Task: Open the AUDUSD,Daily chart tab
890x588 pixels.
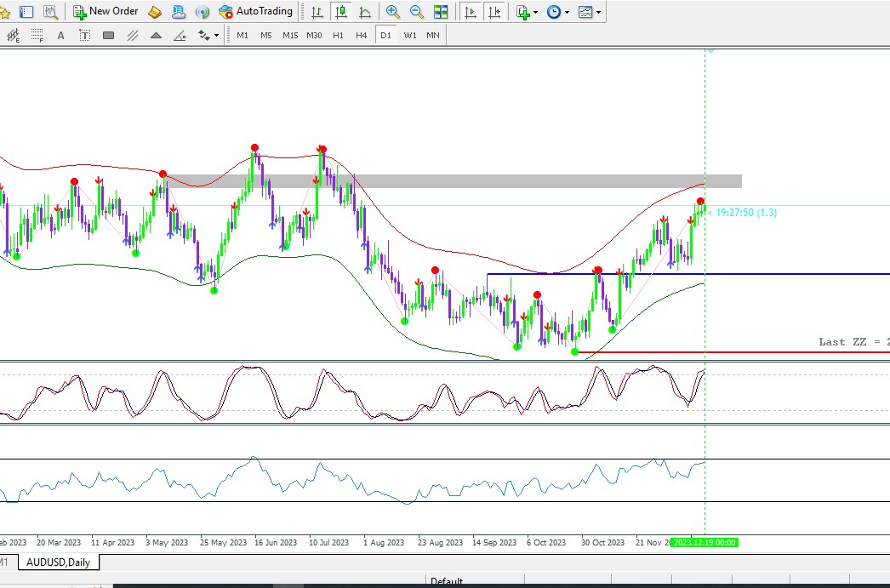Action: [x=60, y=562]
